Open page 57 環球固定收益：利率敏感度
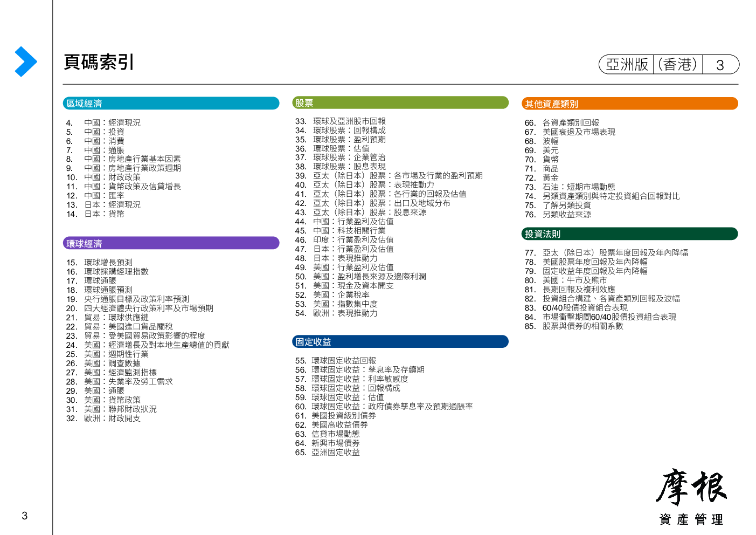Screen dimensions: 756x535 point(352,379)
